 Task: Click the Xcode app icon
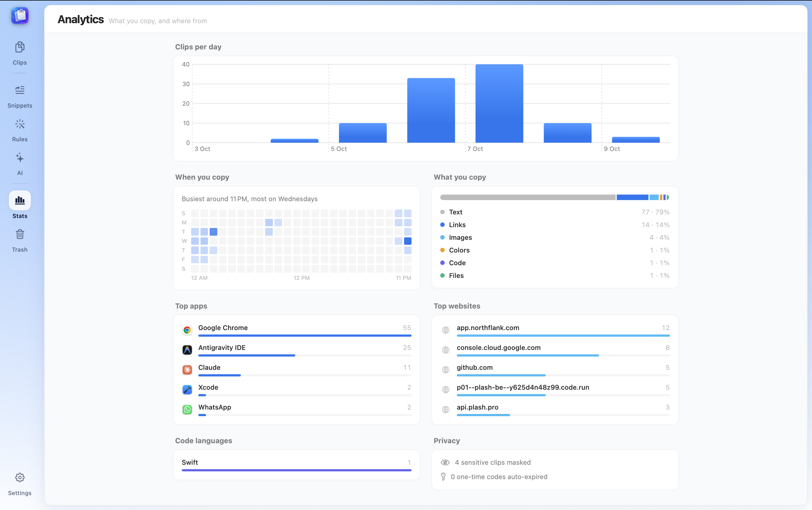pos(187,390)
